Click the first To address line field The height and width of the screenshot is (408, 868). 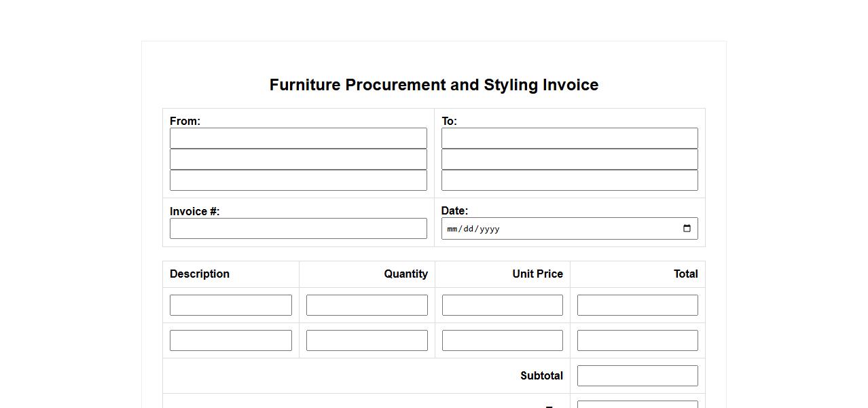click(569, 138)
